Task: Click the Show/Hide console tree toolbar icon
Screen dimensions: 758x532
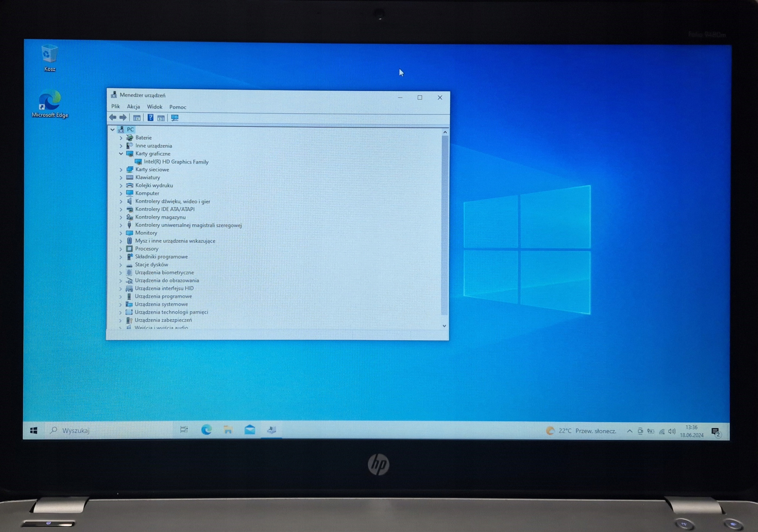Action: [137, 118]
